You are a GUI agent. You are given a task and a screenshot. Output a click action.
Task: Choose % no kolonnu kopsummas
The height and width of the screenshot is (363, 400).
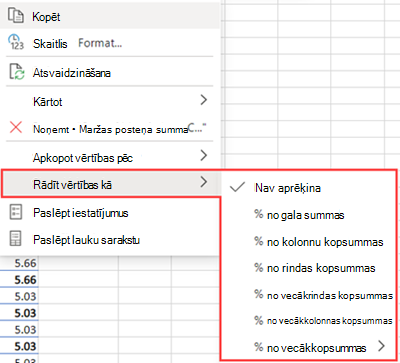click(309, 241)
